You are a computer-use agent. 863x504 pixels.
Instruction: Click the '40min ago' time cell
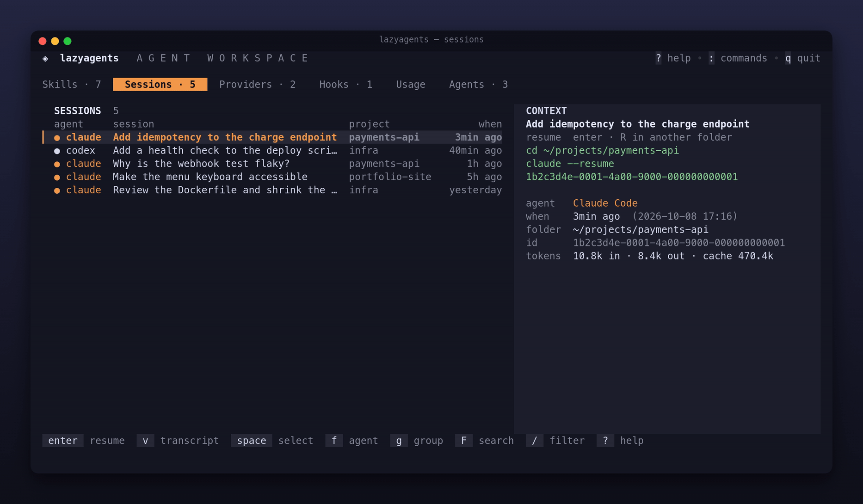[475, 151]
